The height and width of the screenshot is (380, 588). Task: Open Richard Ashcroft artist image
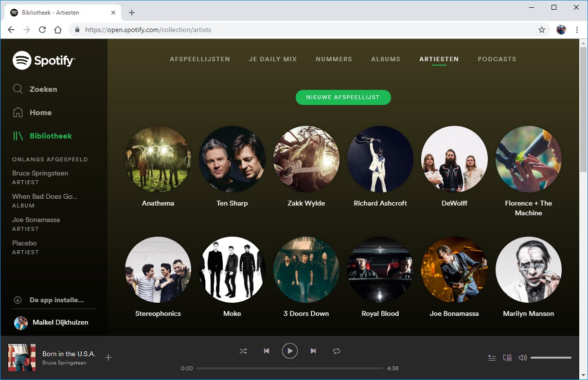coord(380,159)
